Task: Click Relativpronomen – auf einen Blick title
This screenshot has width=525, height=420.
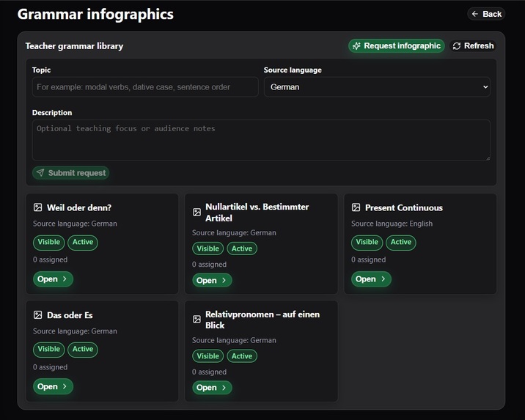Action: [262, 320]
